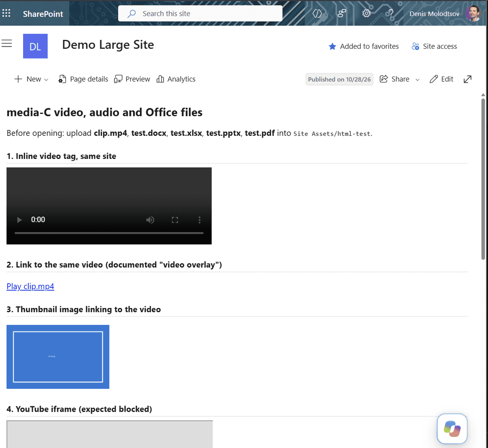Click the 0:00 video time display
Screen dimensions: 488x448
tap(38, 219)
